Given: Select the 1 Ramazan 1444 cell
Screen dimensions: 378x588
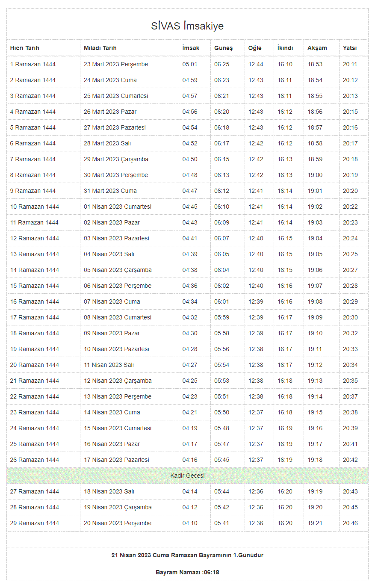Looking at the screenshot, I should point(33,64).
